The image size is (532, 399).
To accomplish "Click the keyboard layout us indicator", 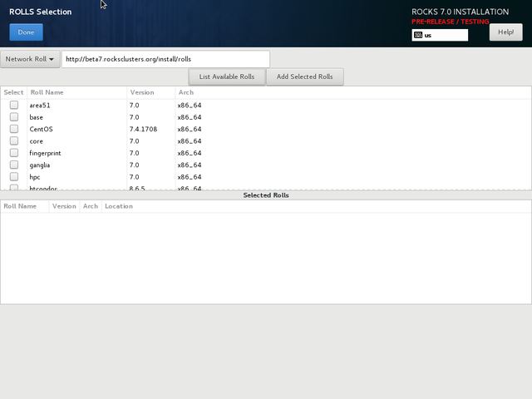I will 440,35.
